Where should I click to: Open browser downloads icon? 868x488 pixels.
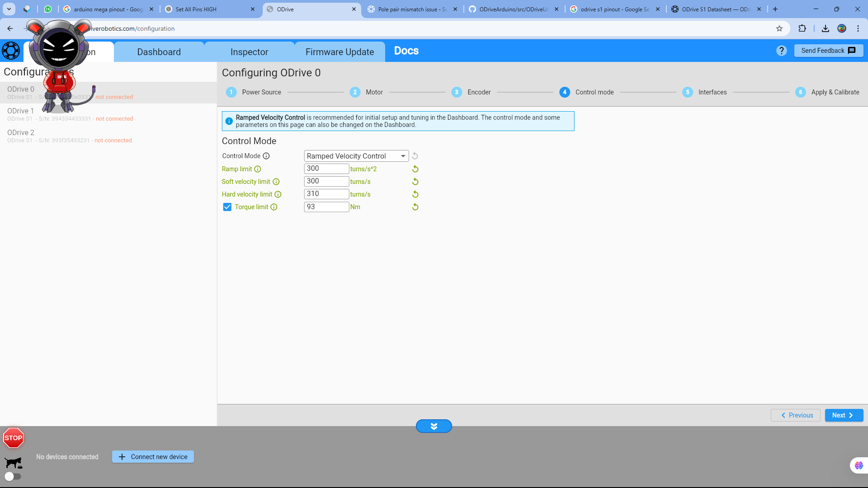(x=826, y=28)
